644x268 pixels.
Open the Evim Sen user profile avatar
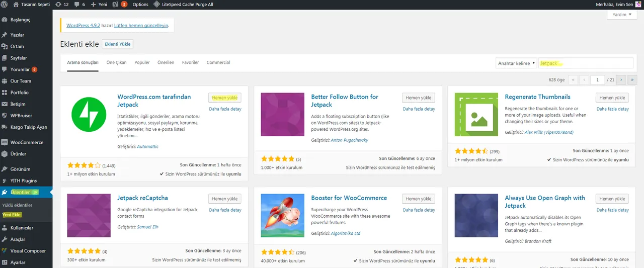pyautogui.click(x=638, y=4)
